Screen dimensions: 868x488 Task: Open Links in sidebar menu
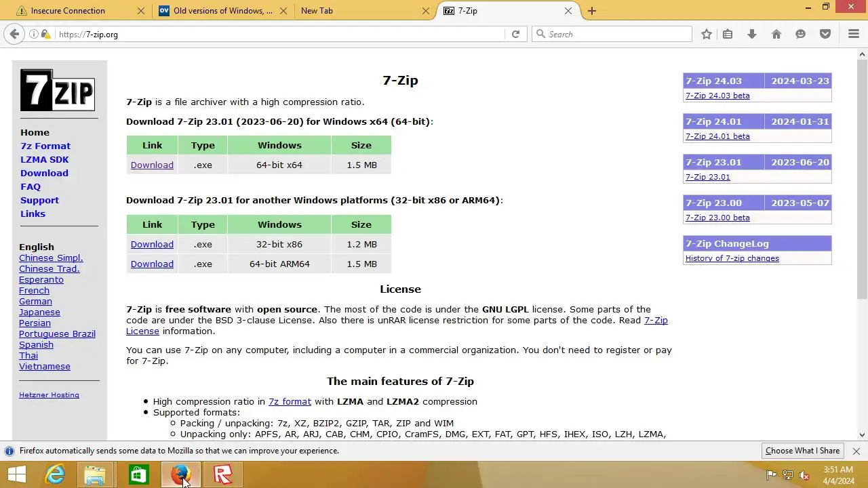point(33,213)
